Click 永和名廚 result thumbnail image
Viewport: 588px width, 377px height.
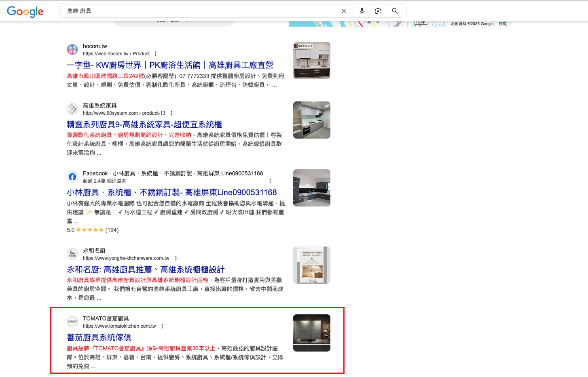coord(312,265)
